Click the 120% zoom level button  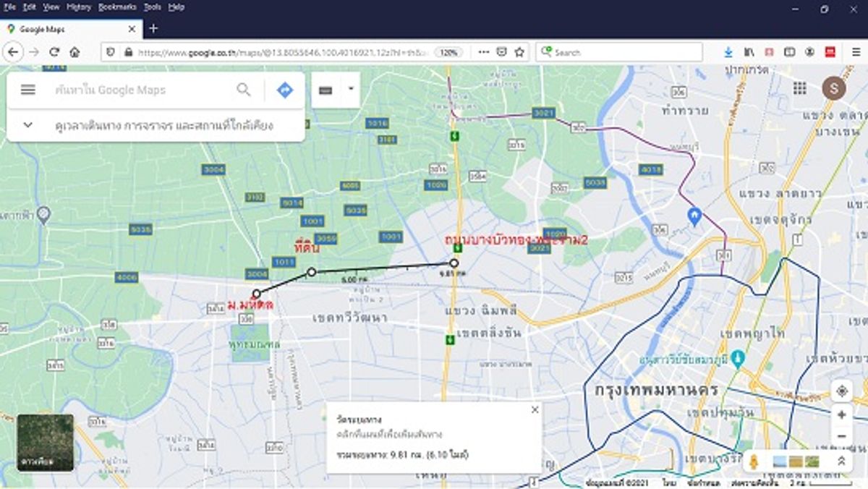pos(448,52)
